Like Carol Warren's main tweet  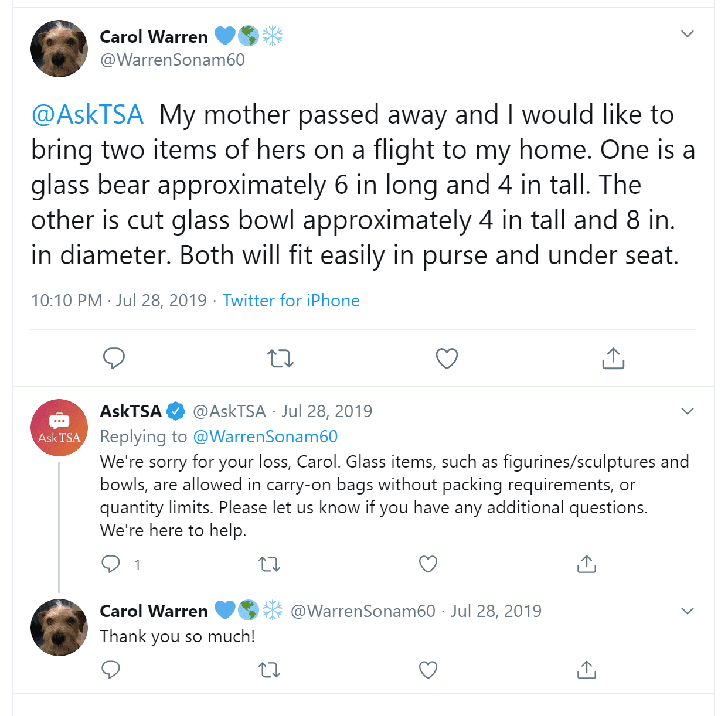click(447, 358)
